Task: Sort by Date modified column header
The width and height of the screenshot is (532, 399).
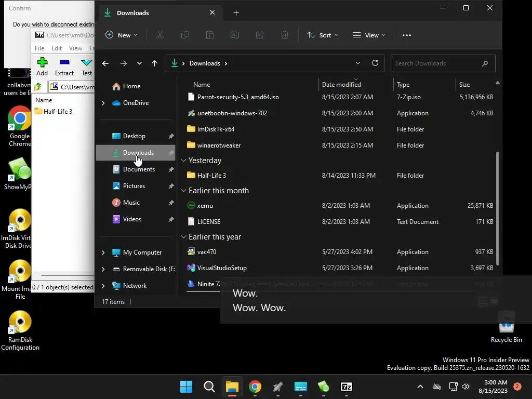Action: pos(356,85)
